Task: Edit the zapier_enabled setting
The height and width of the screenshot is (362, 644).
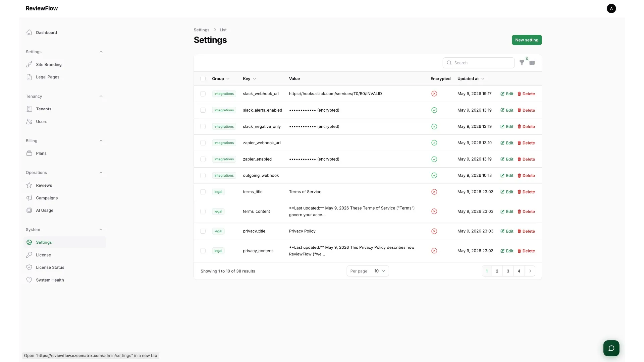Action: click(507, 159)
